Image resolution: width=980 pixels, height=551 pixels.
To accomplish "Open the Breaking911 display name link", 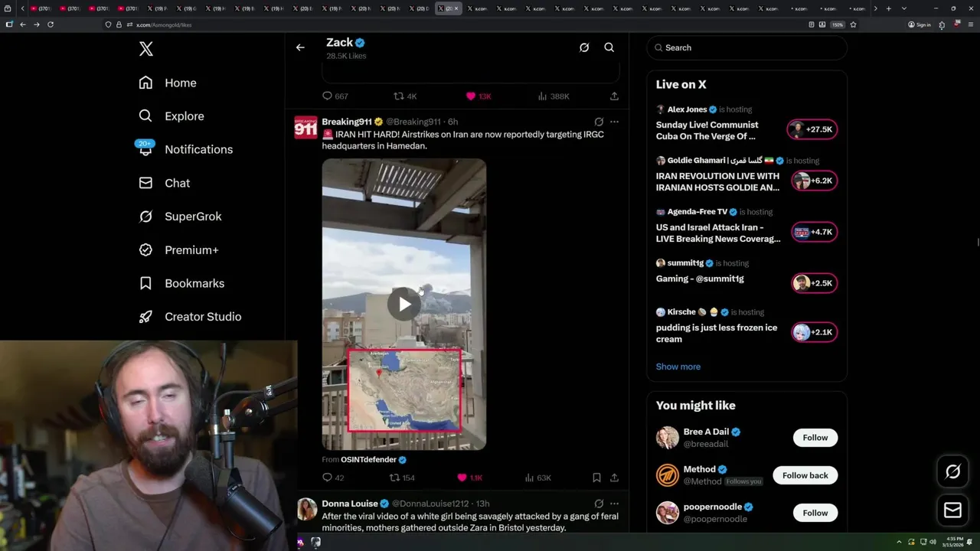I will 347,122.
